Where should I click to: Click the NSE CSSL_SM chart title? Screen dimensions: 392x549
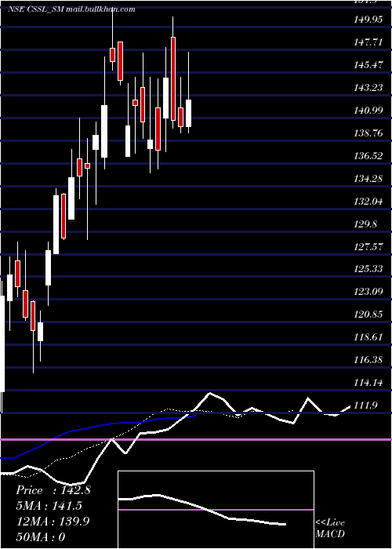(71, 9)
